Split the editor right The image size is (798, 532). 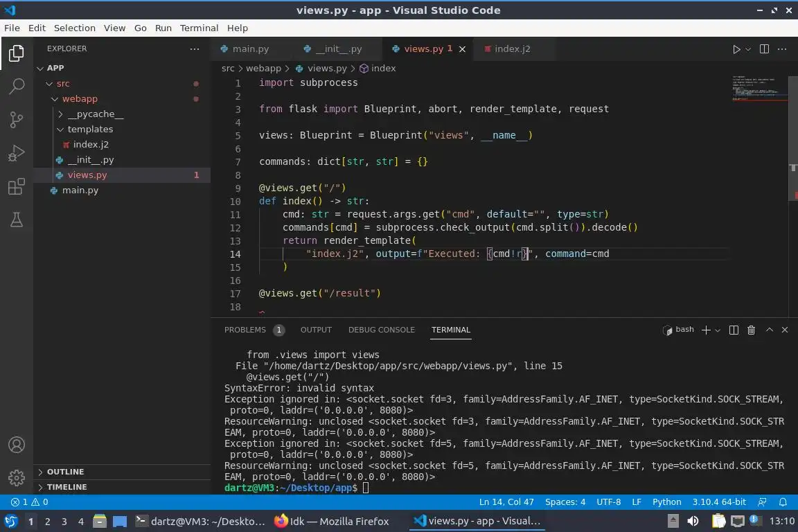[x=764, y=49]
